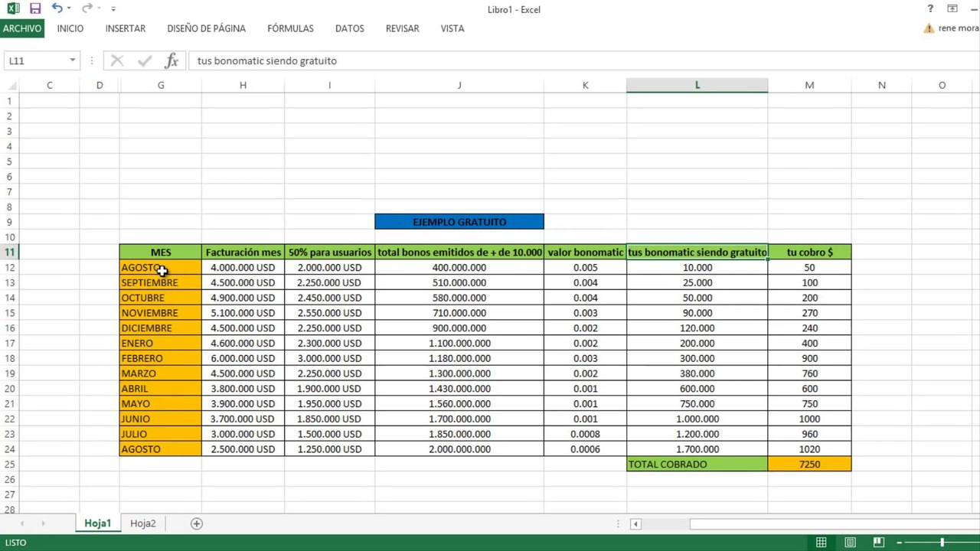Screen dimensions: 980x551
Task: Switch to Normal view in status bar
Action: (x=822, y=543)
